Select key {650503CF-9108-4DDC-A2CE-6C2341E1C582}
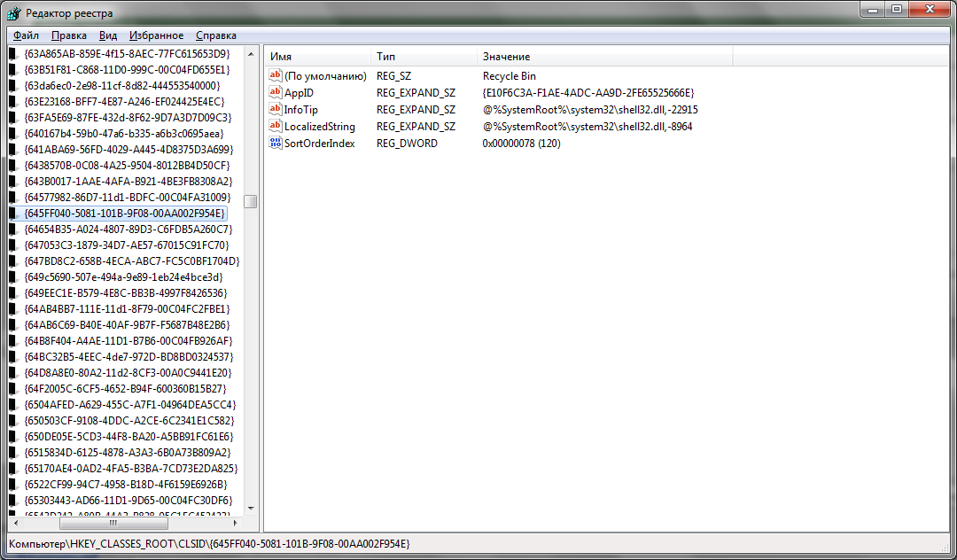 [x=128, y=420]
